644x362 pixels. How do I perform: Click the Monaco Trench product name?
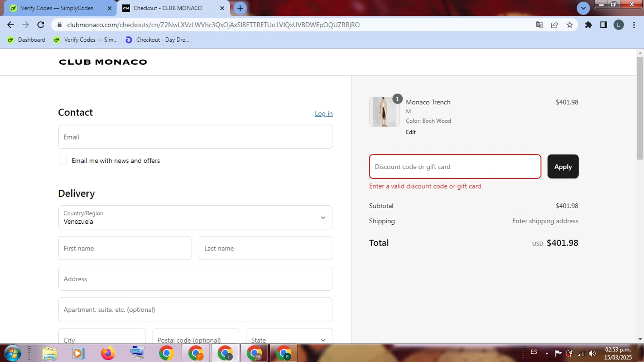tap(428, 102)
